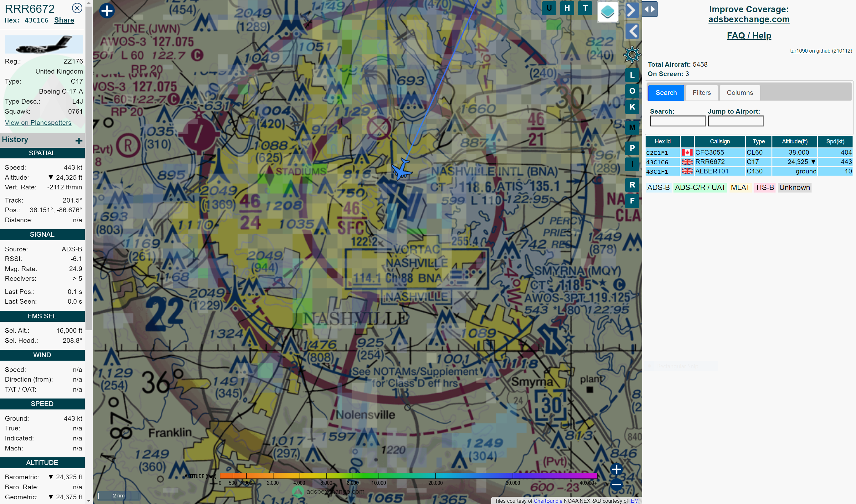856x504 pixels.
Task: Switch to the Columns tab
Action: point(740,93)
